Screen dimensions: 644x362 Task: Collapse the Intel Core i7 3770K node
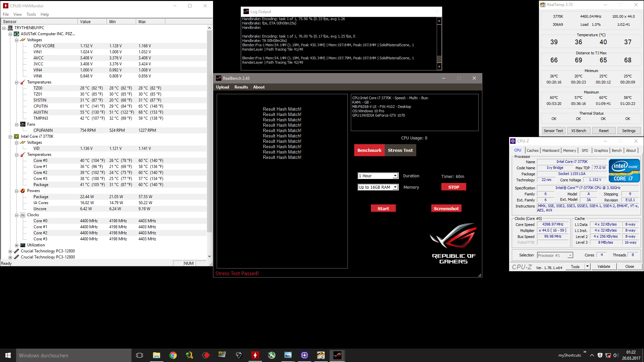(x=10, y=136)
